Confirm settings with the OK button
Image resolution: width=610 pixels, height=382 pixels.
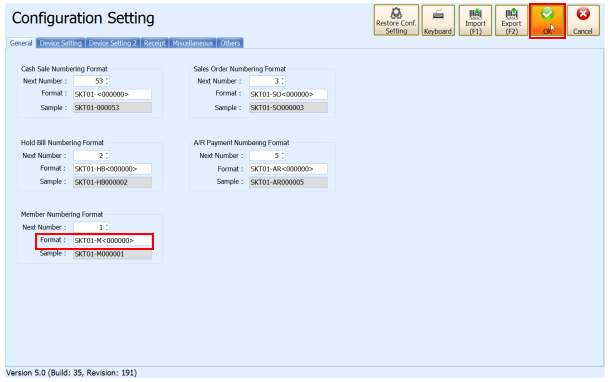547,20
